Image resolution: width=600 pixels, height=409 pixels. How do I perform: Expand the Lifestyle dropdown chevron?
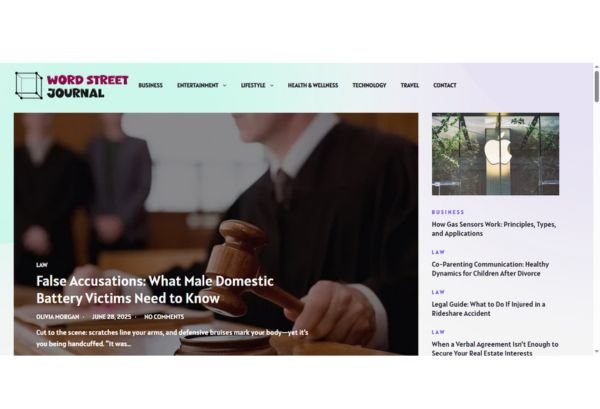tap(272, 85)
